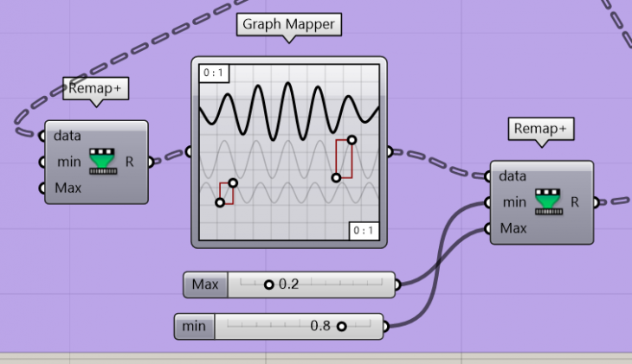Click the Max slider knob at 0.2
Screen dimensions: 632x364
tap(268, 284)
